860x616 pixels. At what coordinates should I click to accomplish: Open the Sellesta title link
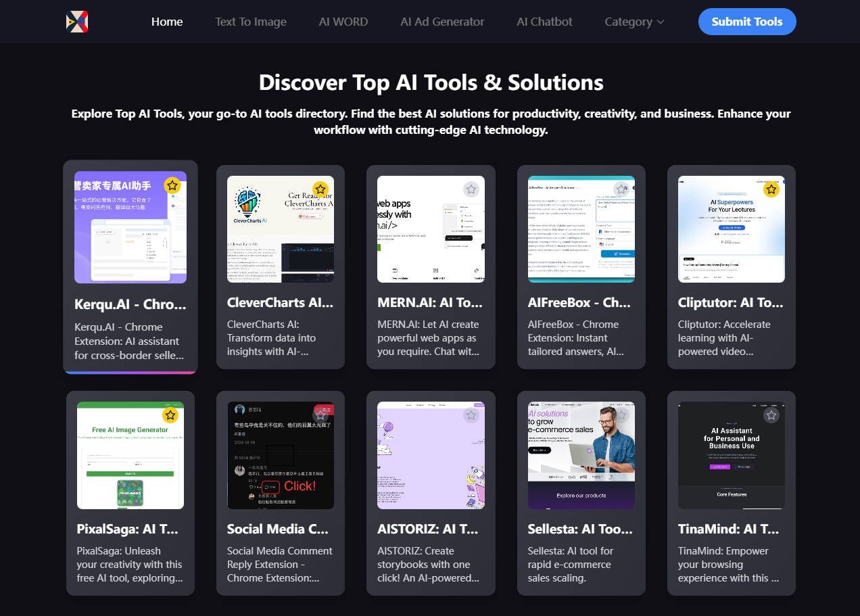click(x=581, y=529)
